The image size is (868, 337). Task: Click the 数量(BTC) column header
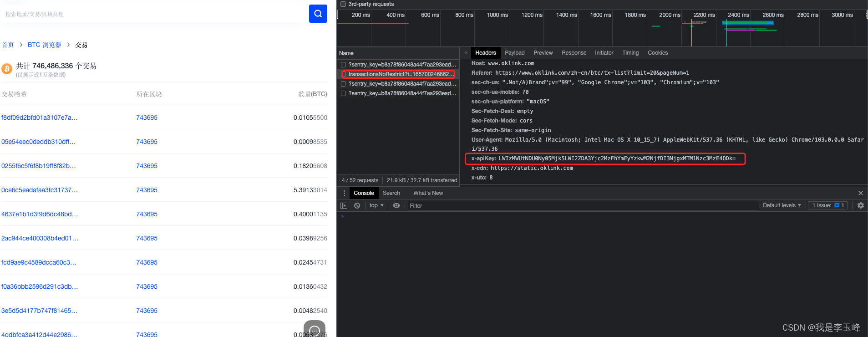[313, 94]
